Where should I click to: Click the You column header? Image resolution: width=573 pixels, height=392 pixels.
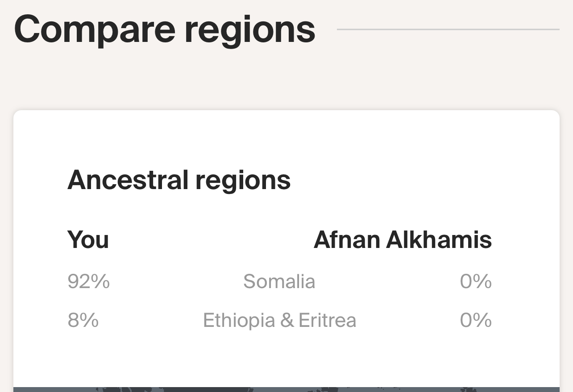[88, 239]
